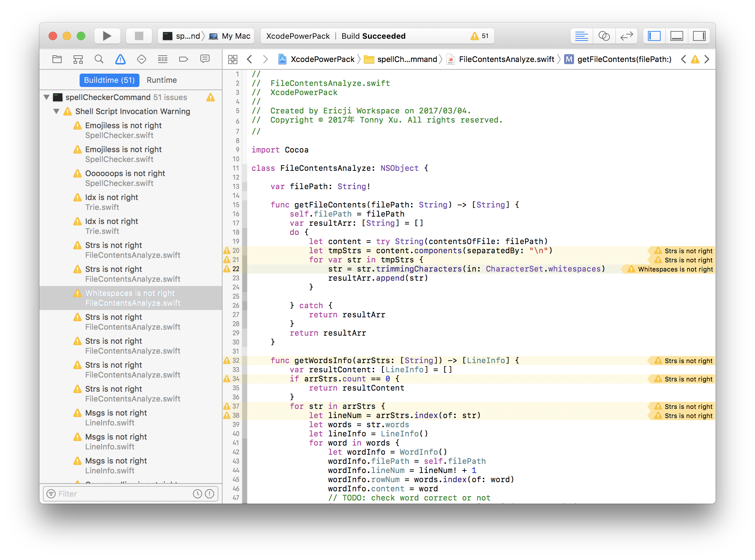Image resolution: width=755 pixels, height=560 pixels.
Task: Collapse Shell Script Invocation Warning group
Action: point(56,111)
